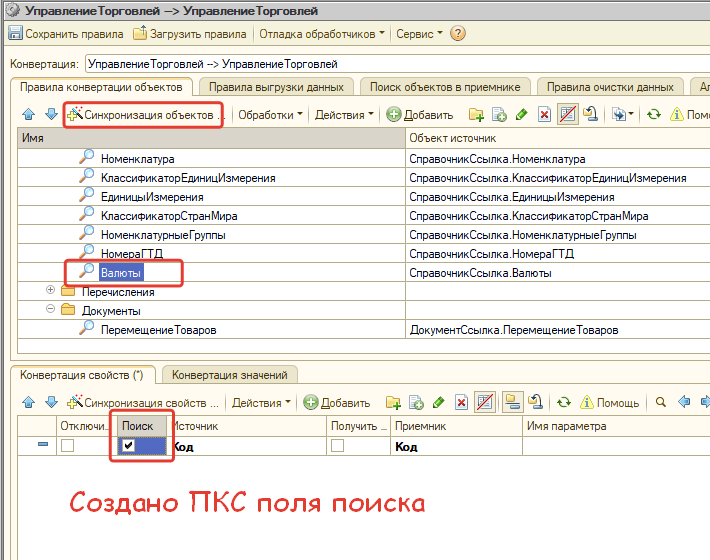Open the Сервис dropdown menu

coord(419,34)
